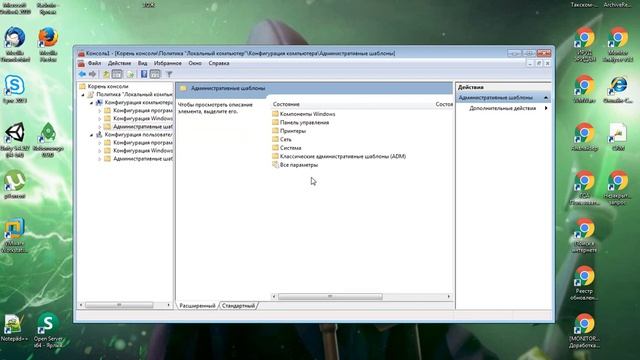The width and height of the screenshot is (640, 360).
Task: Click right arrow of tree pane scrollbar
Action: tap(168, 305)
